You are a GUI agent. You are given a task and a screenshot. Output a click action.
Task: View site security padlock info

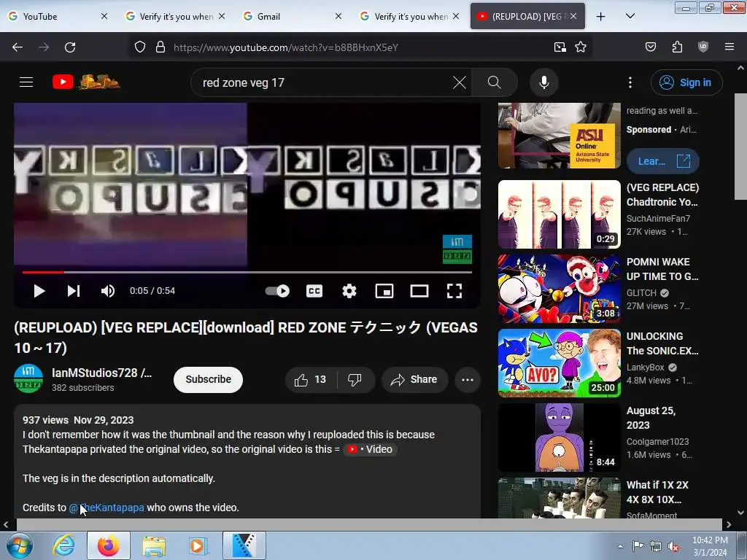click(x=160, y=47)
